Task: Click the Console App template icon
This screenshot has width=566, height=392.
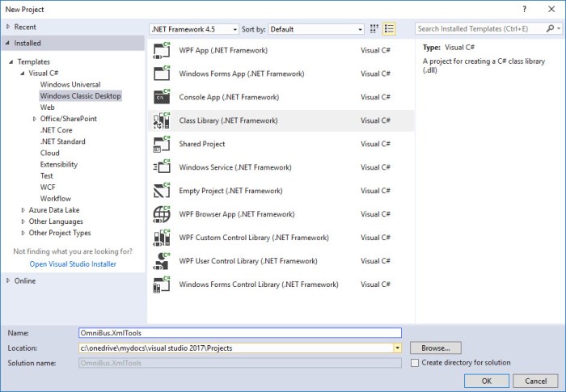Action: (161, 97)
